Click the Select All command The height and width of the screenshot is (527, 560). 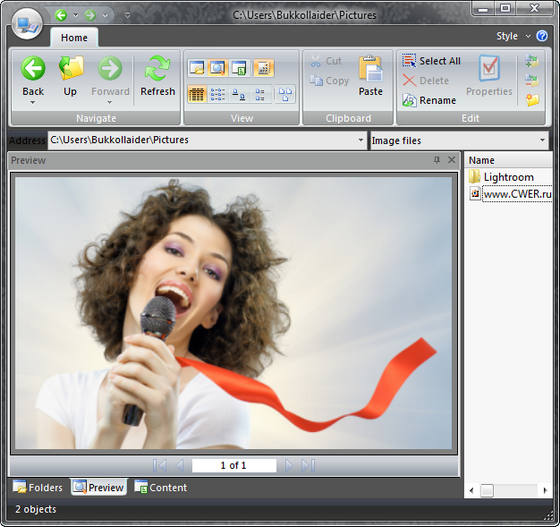tap(431, 61)
